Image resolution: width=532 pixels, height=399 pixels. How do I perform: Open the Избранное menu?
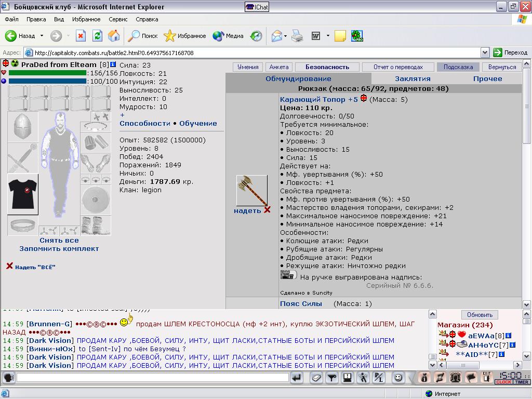click(86, 19)
